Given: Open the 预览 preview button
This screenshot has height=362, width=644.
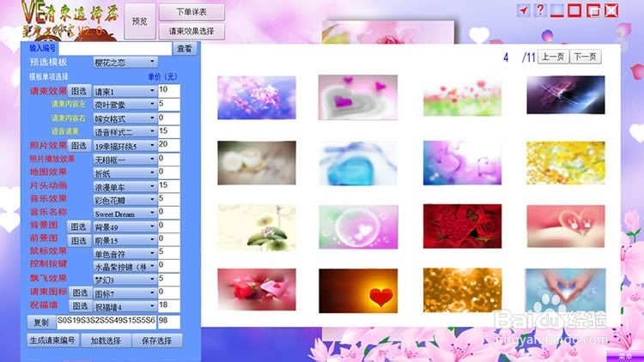Looking at the screenshot, I should 140,21.
